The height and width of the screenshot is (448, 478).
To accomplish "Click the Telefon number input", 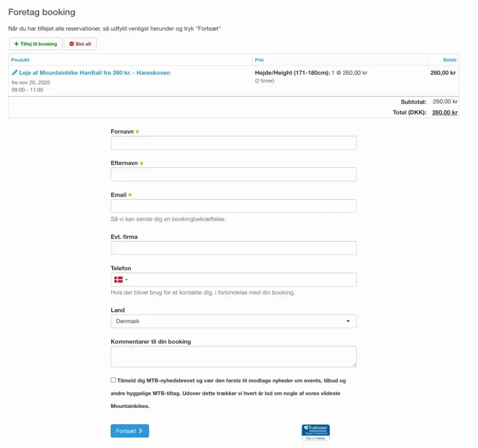I will click(x=243, y=280).
